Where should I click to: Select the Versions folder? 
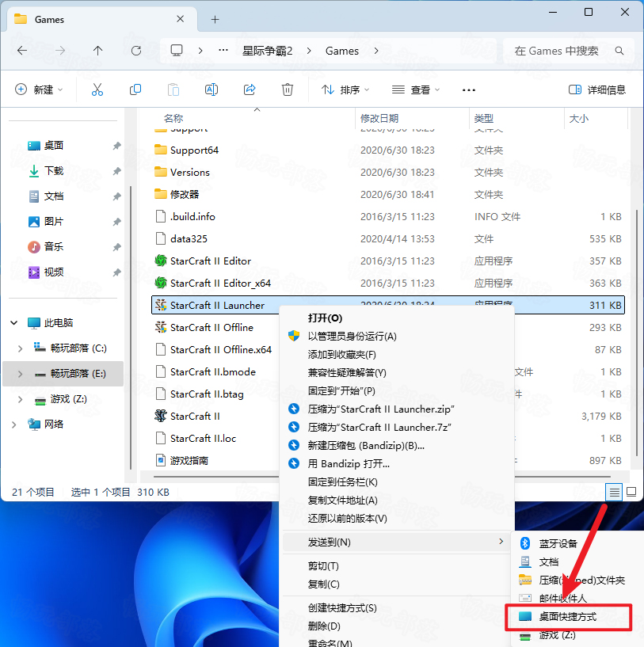[x=190, y=173]
